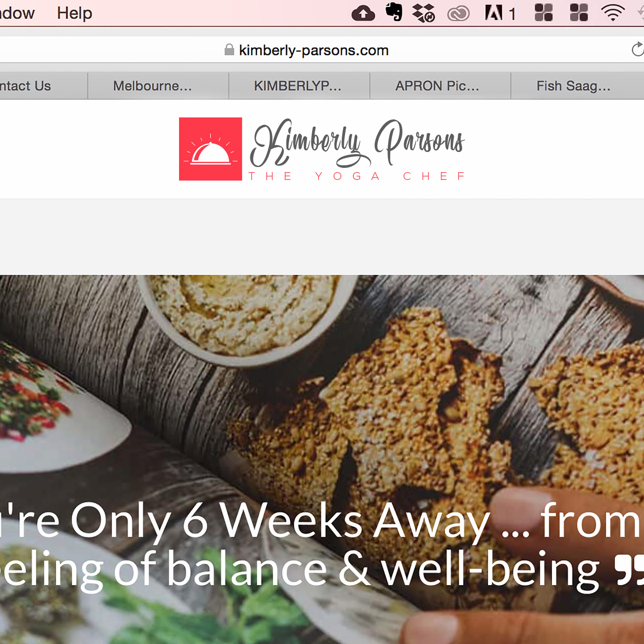Click the red cloche logo square
Viewport: 644px width, 644px height.
210,149
